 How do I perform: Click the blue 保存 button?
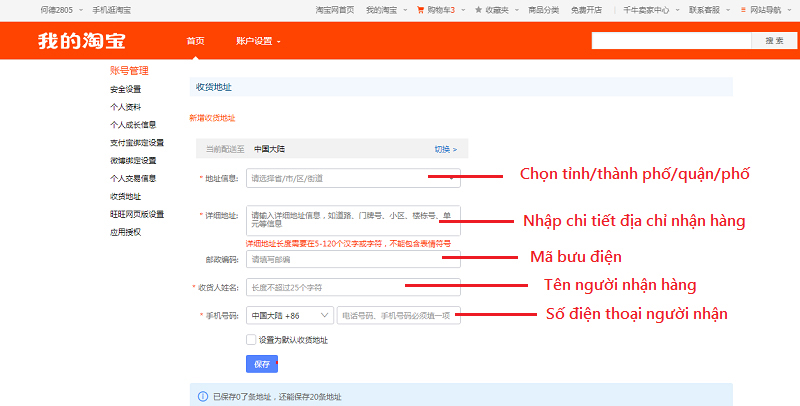pyautogui.click(x=262, y=364)
